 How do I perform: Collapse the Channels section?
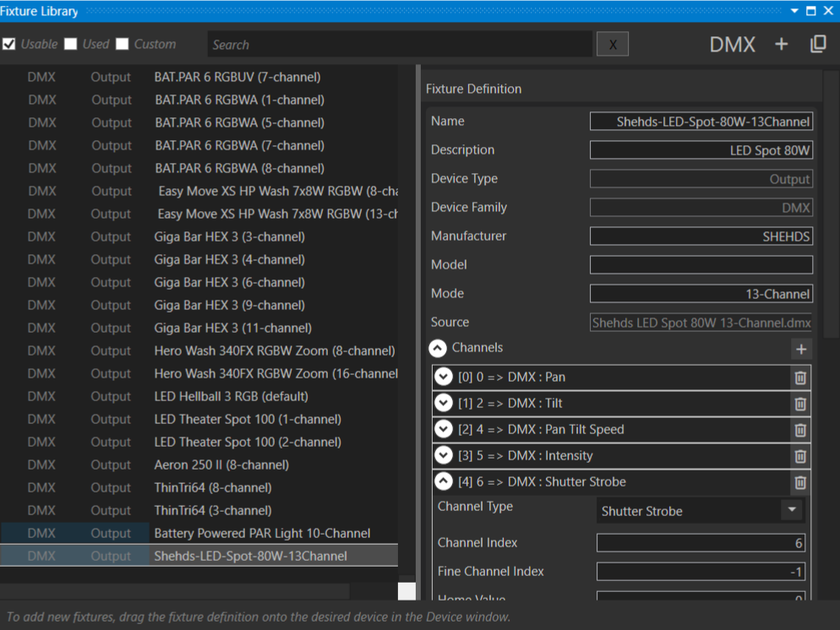(438, 349)
